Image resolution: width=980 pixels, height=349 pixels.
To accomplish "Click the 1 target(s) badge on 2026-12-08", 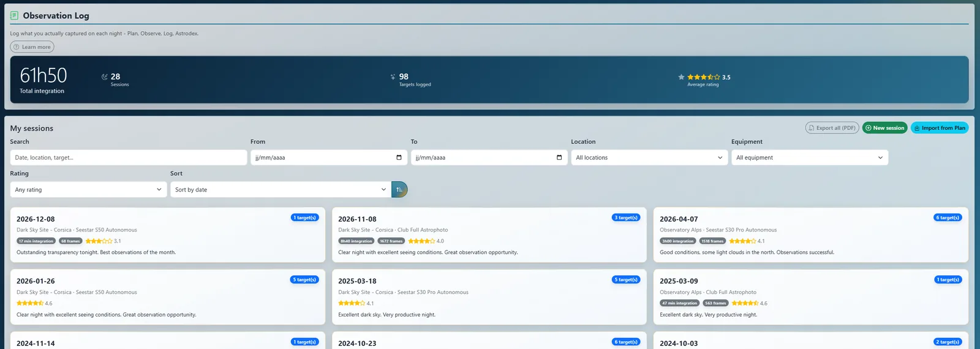I will point(304,217).
